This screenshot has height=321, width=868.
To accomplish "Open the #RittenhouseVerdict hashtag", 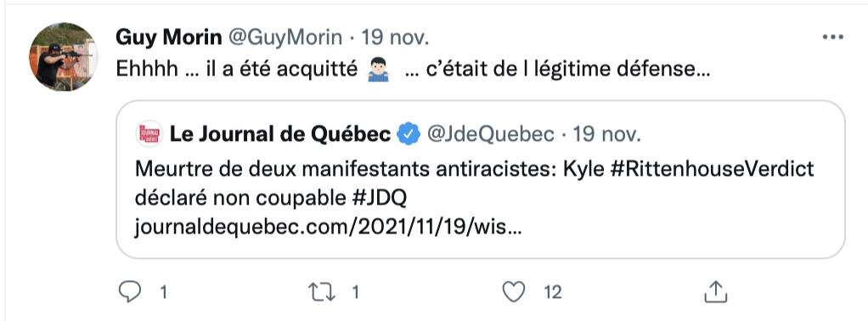I will (712, 169).
